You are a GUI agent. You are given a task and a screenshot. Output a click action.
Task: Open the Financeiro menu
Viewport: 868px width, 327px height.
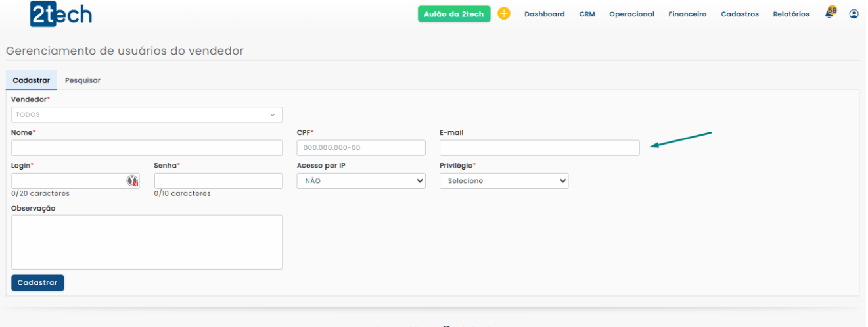[687, 14]
